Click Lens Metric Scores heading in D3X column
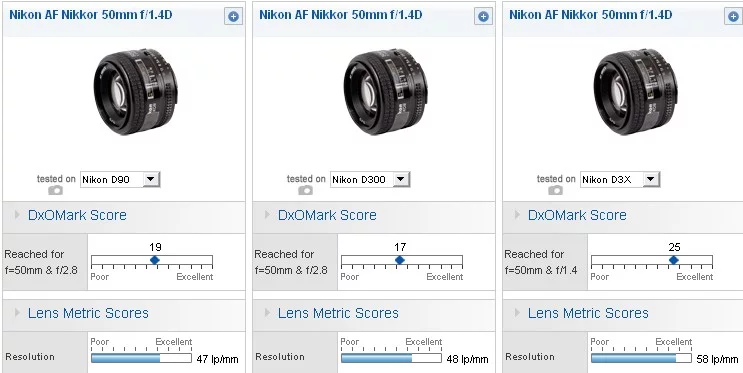 coord(588,313)
